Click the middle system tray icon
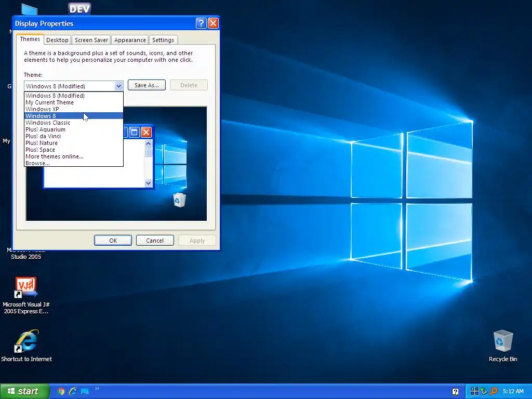 [484, 391]
